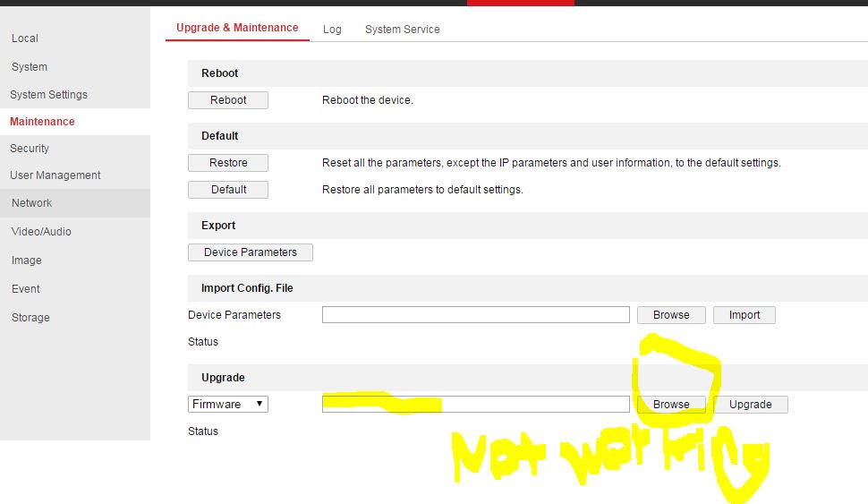Export Device Parameters
868x504 pixels.
coord(251,252)
